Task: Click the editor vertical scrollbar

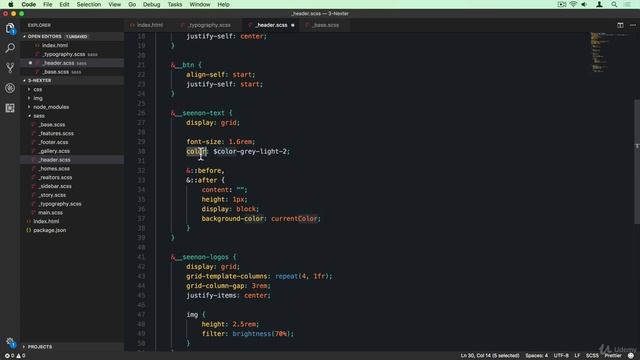Action: (x=637, y=161)
